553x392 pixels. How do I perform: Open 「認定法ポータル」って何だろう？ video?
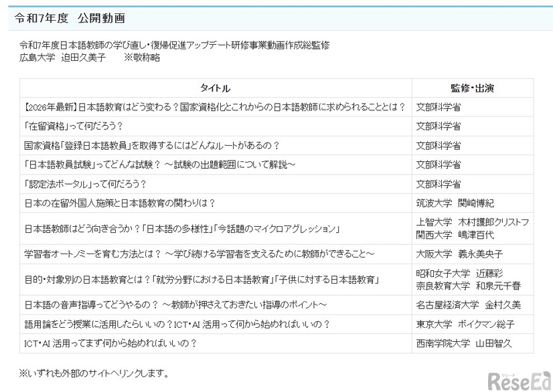[85, 184]
